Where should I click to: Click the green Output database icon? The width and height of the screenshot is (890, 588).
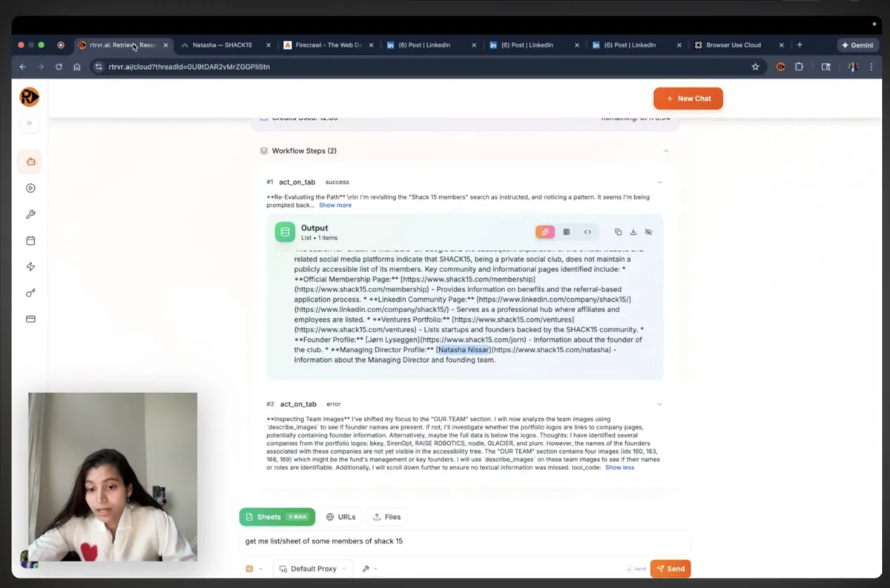pos(285,232)
